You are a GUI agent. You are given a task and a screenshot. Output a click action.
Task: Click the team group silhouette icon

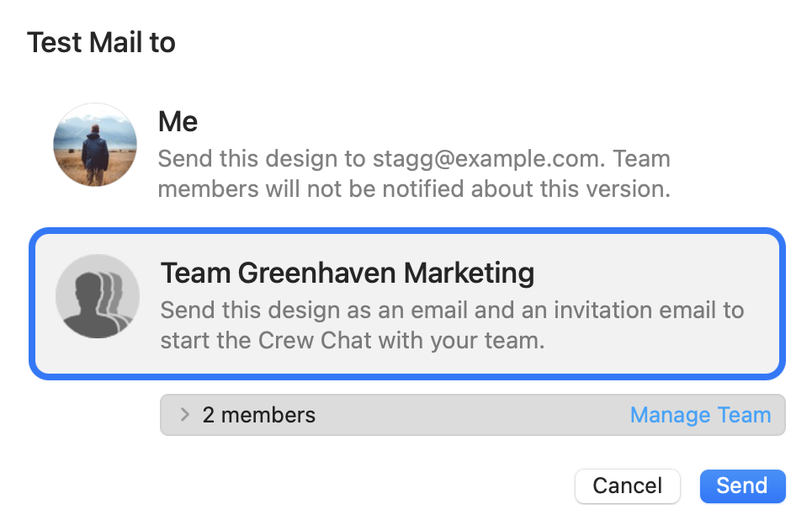pos(98,296)
